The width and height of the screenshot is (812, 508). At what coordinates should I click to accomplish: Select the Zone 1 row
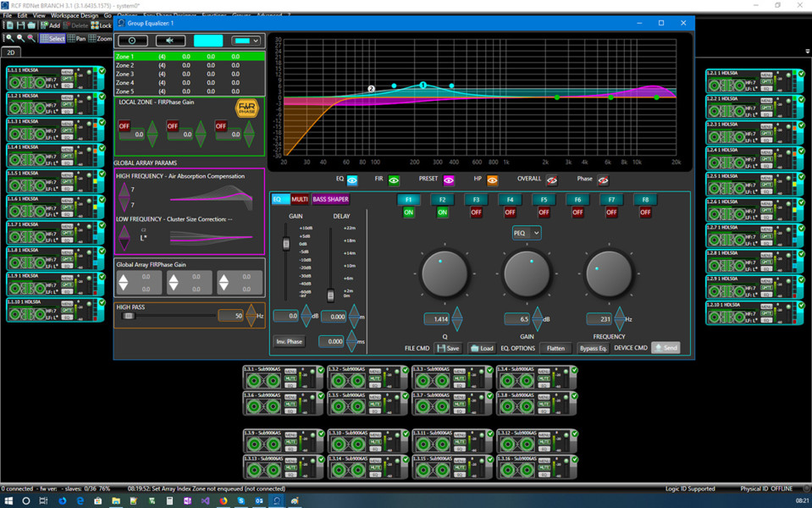[190, 57]
